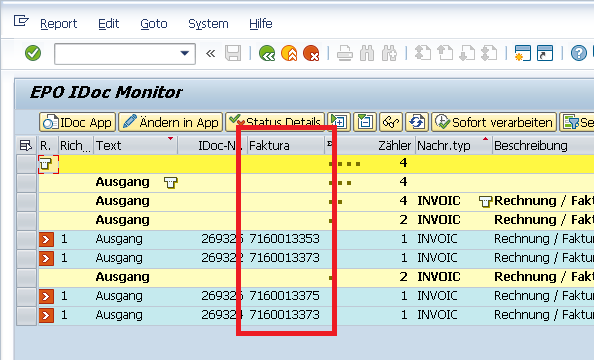Click the filter icon before bold Rechnung / Fakt
This screenshot has width=594, height=360.
tap(485, 202)
